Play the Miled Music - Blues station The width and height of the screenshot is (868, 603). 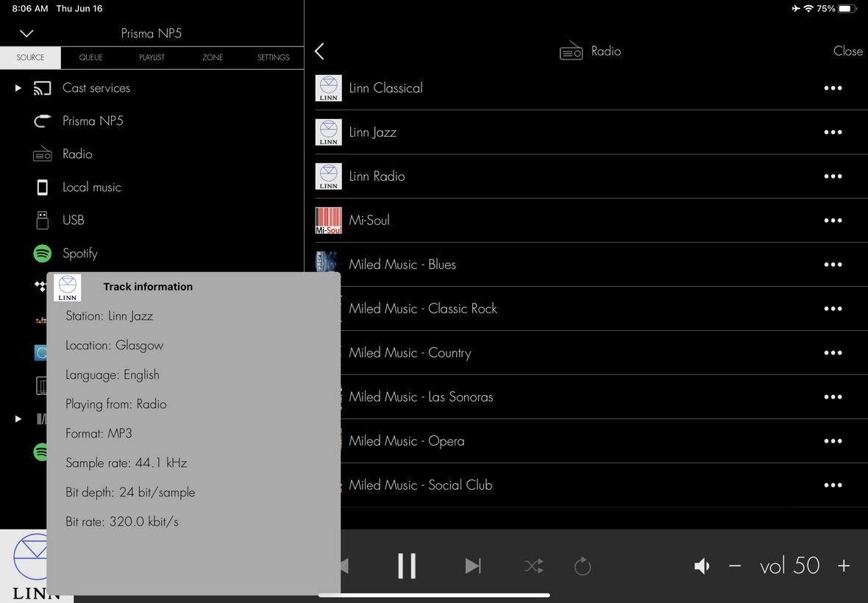tap(402, 265)
